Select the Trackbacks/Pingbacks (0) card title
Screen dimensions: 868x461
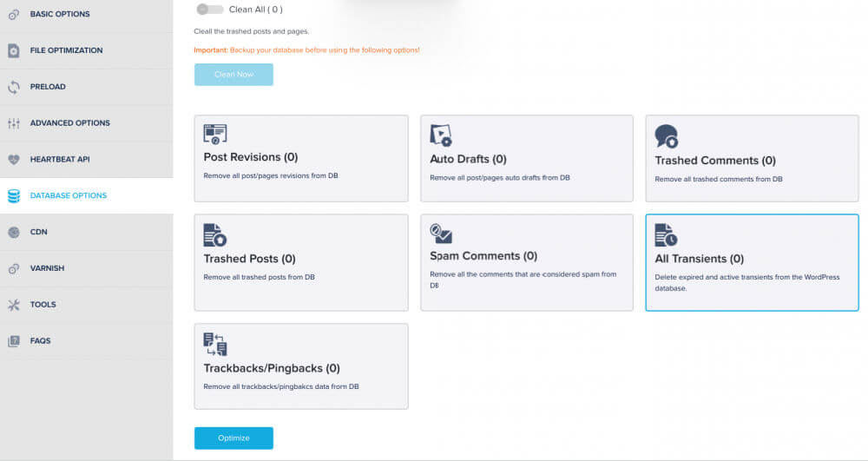coord(272,369)
